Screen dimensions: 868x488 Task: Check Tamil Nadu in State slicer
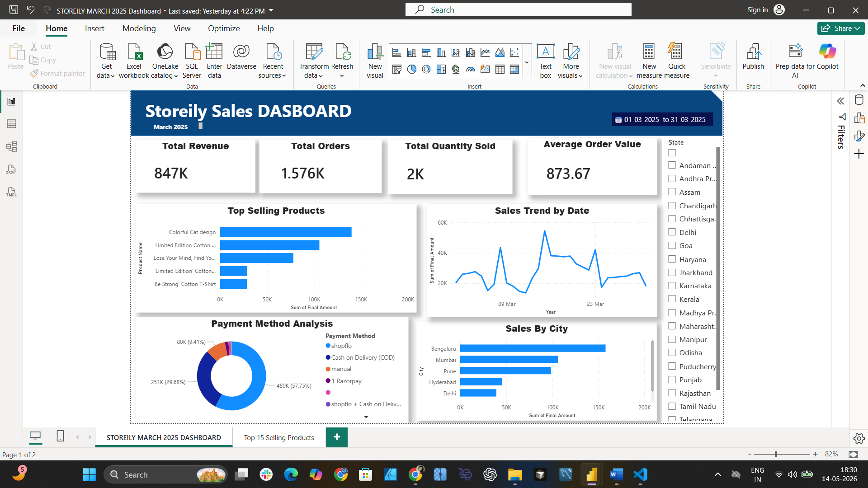[672, 406]
